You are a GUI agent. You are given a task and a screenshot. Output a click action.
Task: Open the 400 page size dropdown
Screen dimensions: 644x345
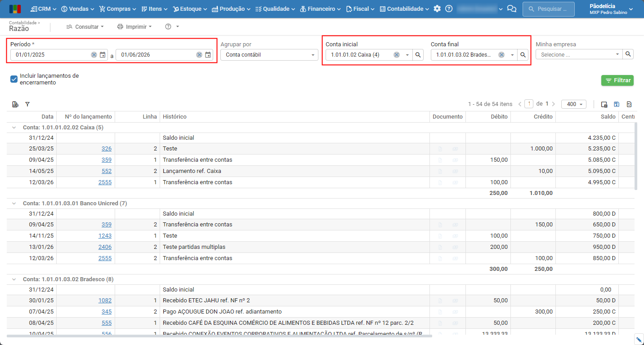(x=573, y=104)
